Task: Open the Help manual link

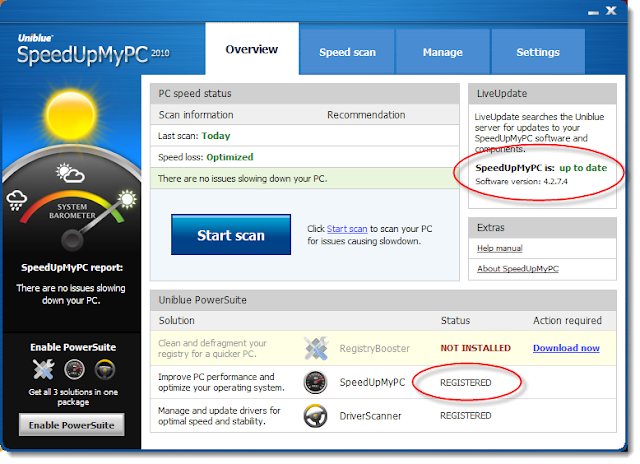Action: [500, 248]
